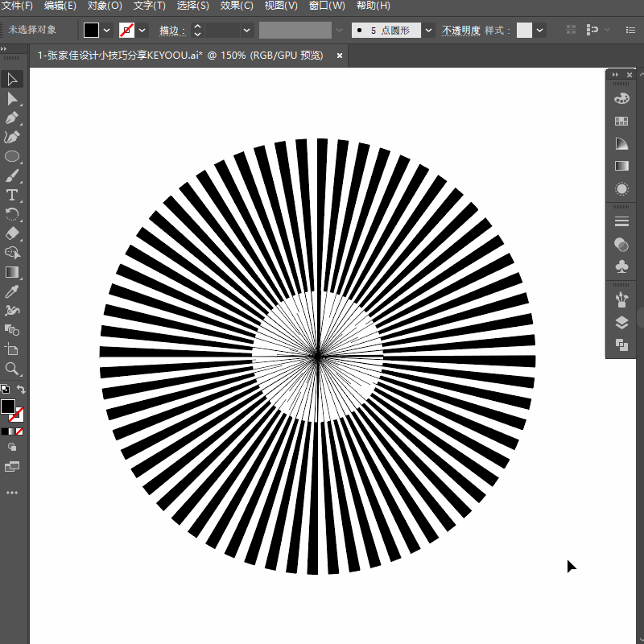Viewport: 644px width, 644px height.
Task: Open the Stroke panel icon
Action: click(x=621, y=222)
